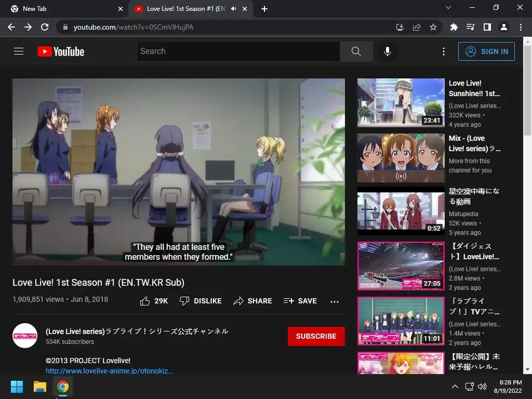Mute tab via speaker icon on tab
The image size is (532, 399).
(x=233, y=9)
